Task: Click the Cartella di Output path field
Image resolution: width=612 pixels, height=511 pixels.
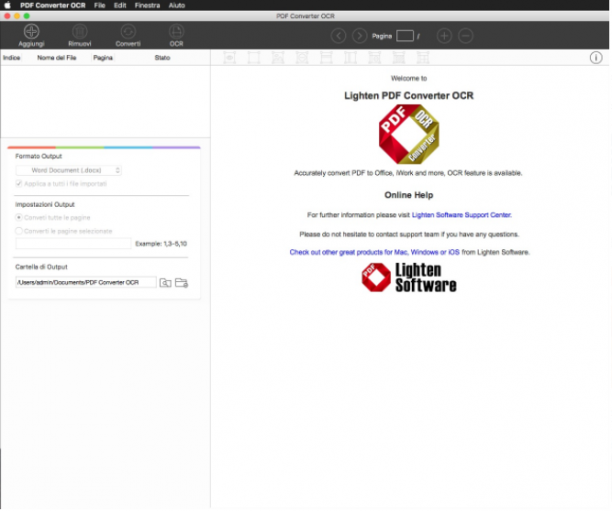Action: pyautogui.click(x=86, y=282)
